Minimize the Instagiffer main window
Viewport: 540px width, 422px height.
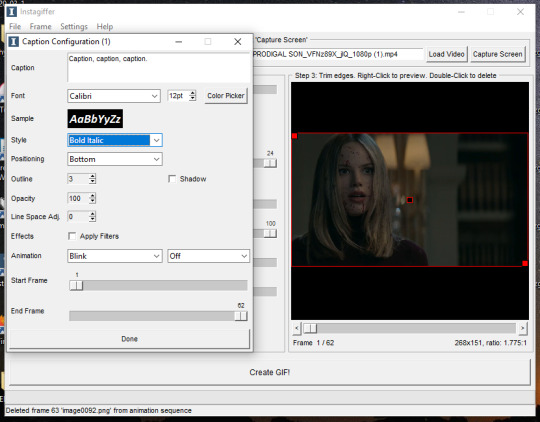461,12
